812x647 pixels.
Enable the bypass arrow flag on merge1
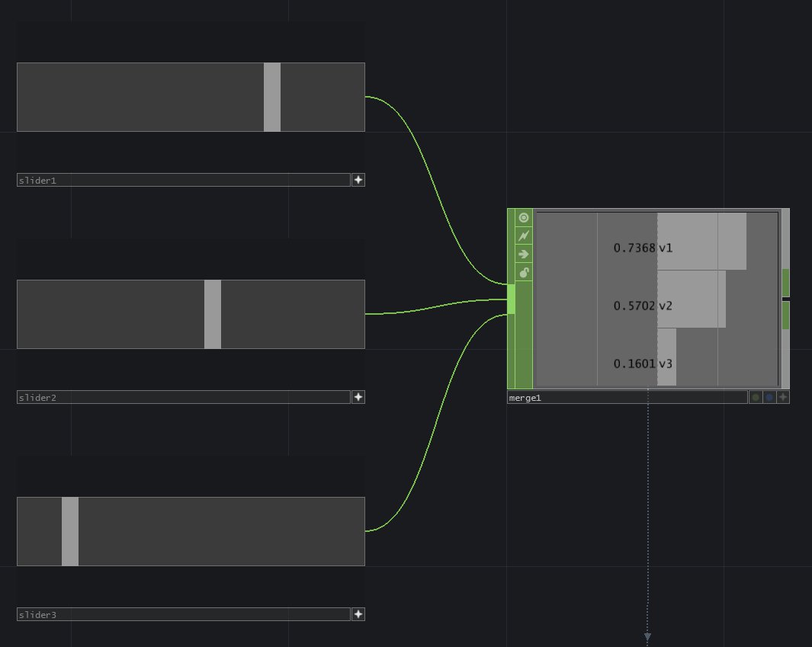pyautogui.click(x=524, y=255)
